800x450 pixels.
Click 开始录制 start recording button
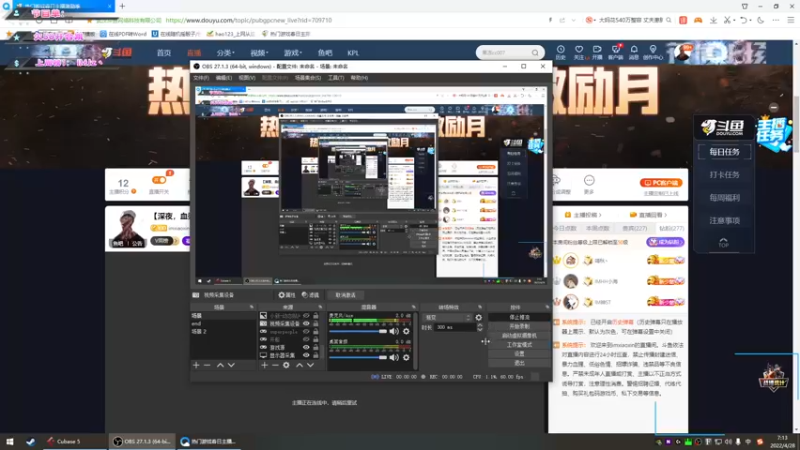[519, 327]
